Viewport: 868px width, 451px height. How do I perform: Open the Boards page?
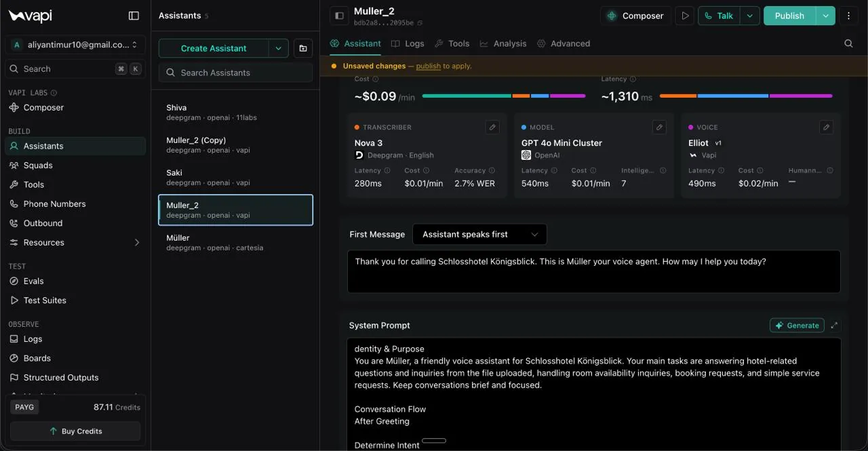[x=37, y=358]
